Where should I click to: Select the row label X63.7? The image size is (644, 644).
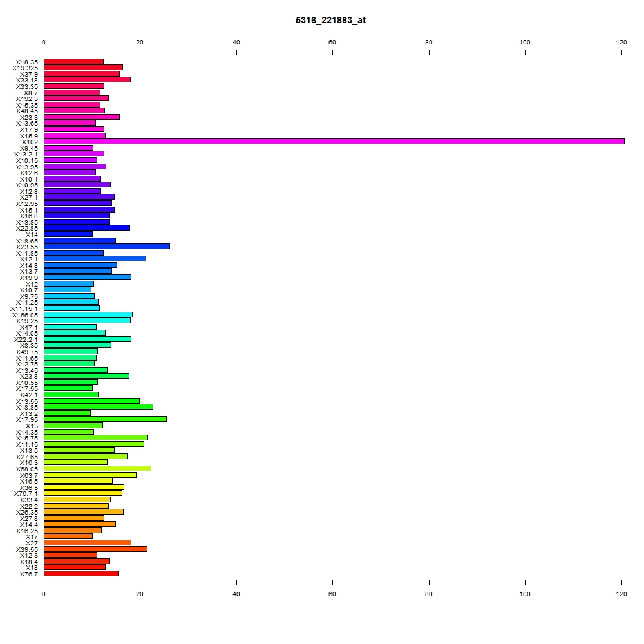point(29,476)
